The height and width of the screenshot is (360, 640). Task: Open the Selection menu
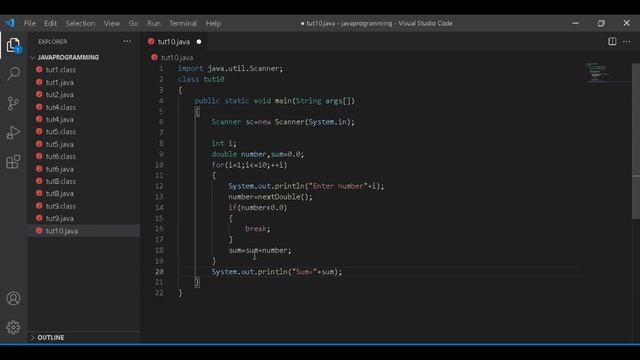point(80,23)
